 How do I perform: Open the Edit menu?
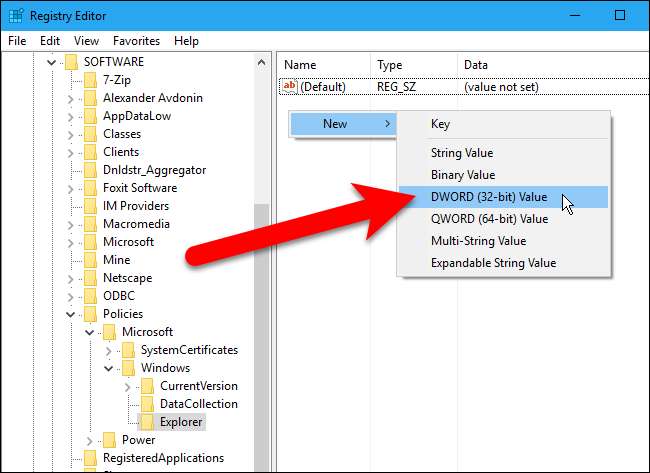[x=50, y=41]
